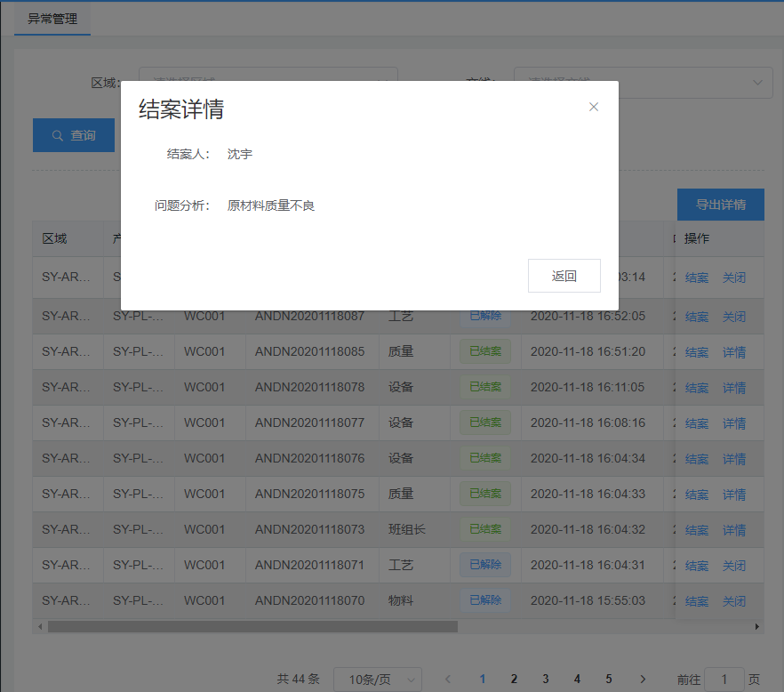Go to previous page with left chevron
Viewport: 784px width, 692px height.
click(x=449, y=679)
